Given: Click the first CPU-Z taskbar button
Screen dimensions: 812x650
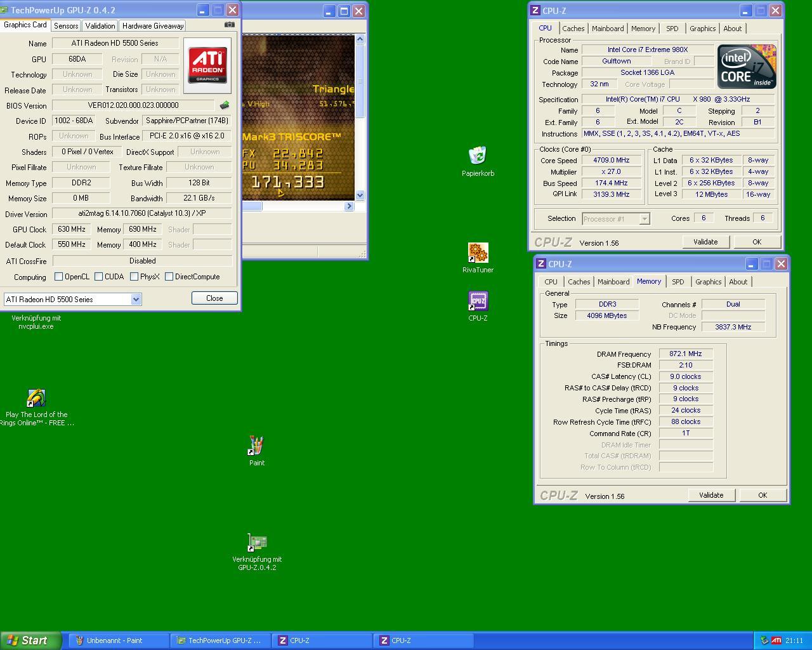Looking at the screenshot, I should (322, 640).
